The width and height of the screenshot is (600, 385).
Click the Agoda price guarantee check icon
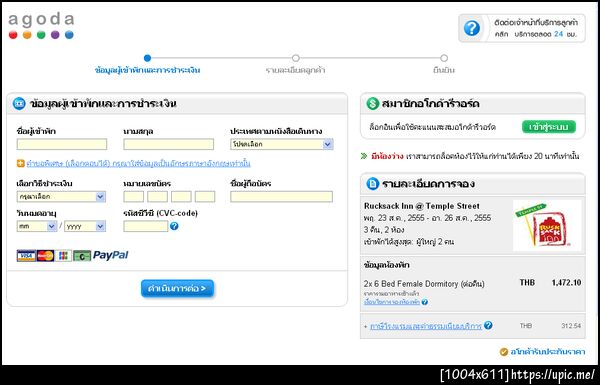coord(504,352)
